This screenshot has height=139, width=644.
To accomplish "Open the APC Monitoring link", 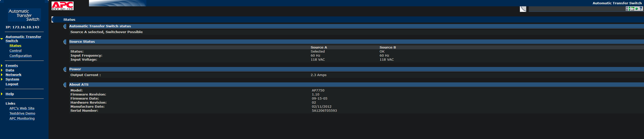I will click(x=22, y=119).
